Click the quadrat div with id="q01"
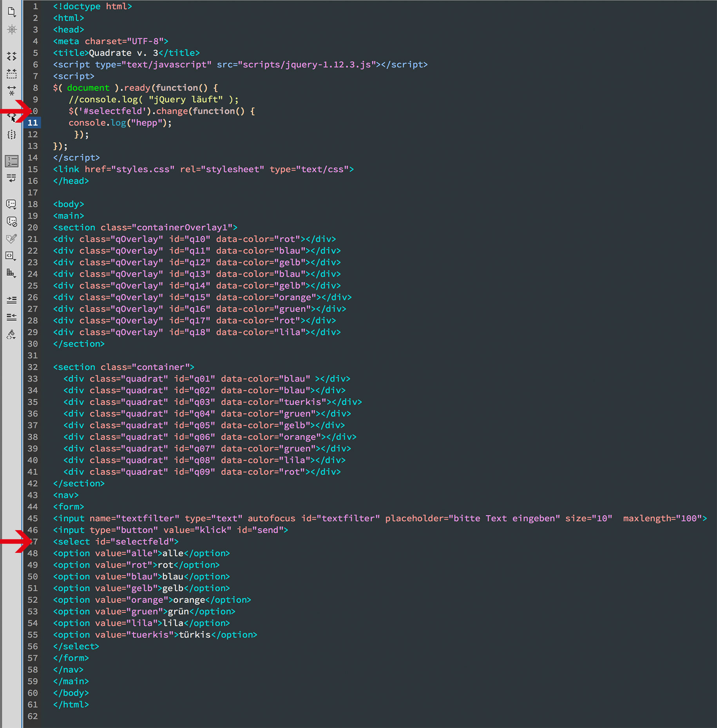 point(207,379)
